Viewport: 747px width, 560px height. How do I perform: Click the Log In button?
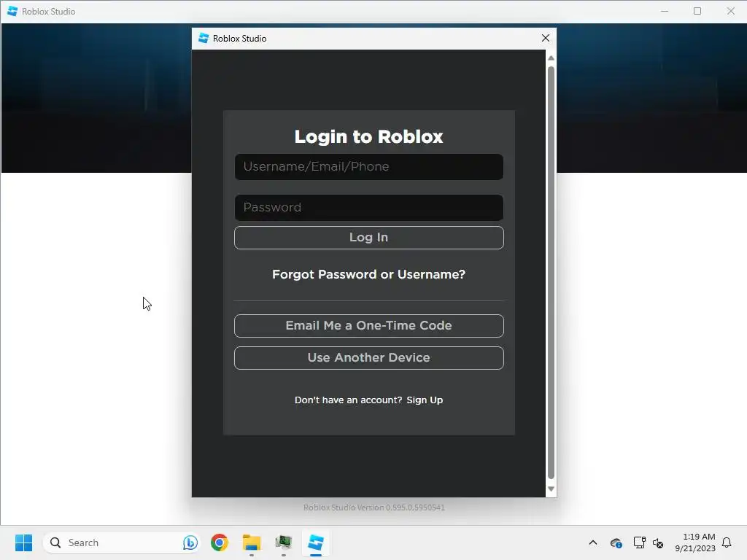coord(368,238)
